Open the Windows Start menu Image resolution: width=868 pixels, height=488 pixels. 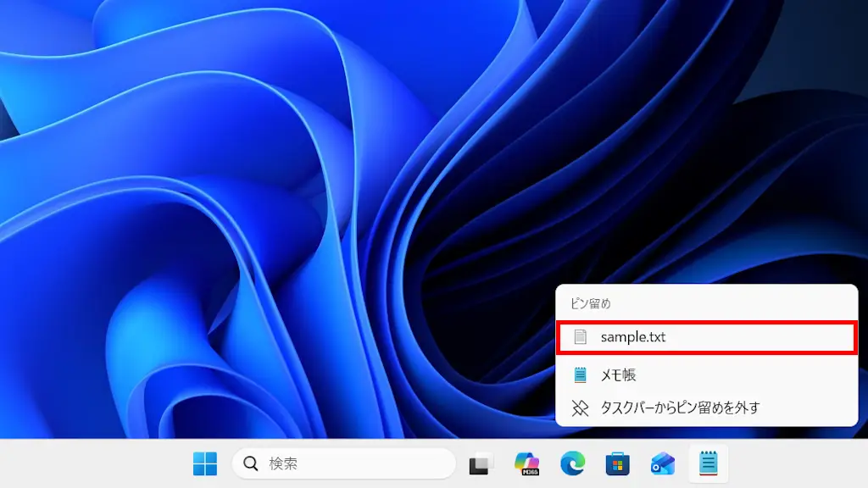[205, 463]
